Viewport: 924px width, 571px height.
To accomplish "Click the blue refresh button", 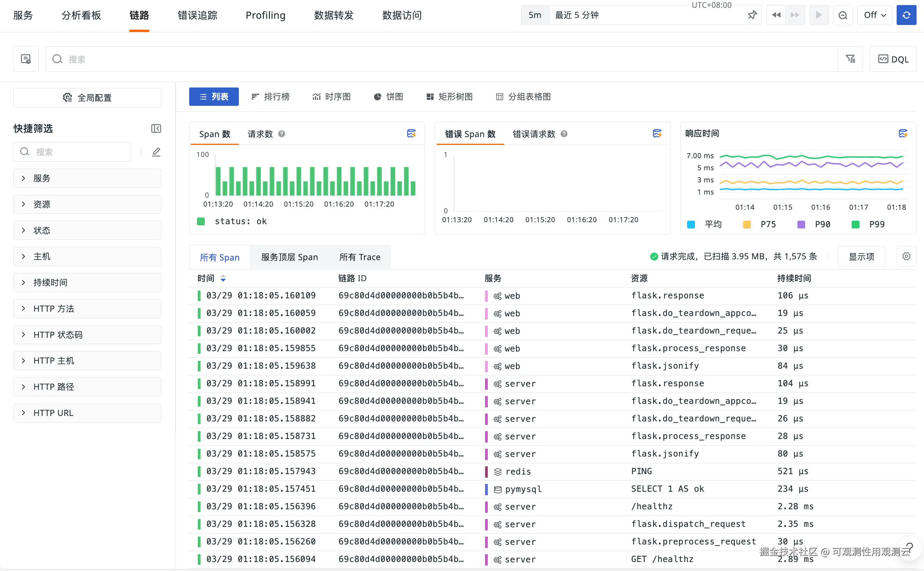I will click(906, 15).
